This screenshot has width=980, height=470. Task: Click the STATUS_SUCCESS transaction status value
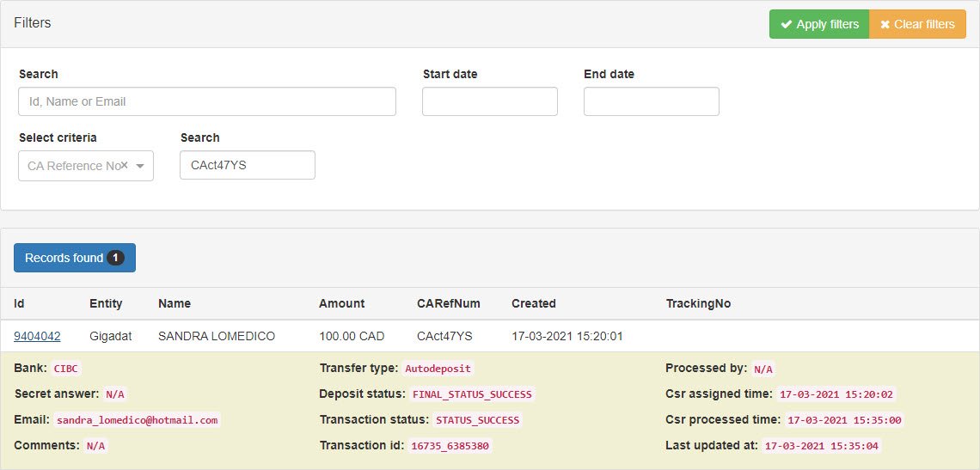pos(477,420)
